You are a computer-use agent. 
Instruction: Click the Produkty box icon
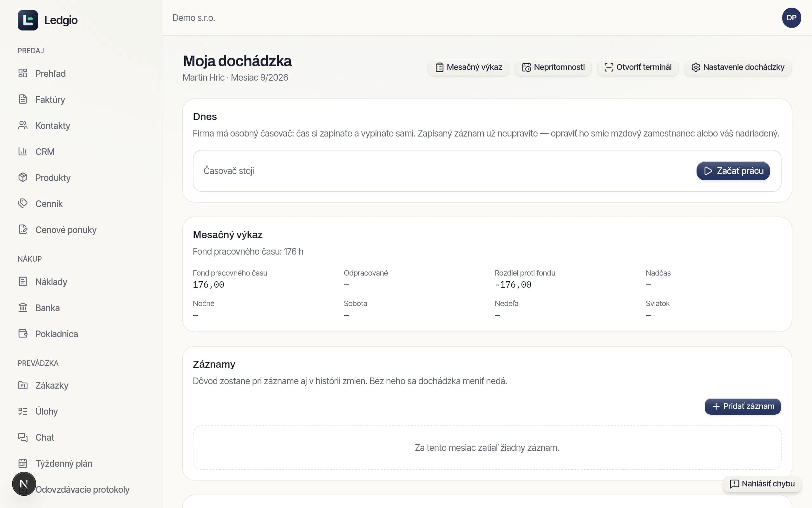23,177
